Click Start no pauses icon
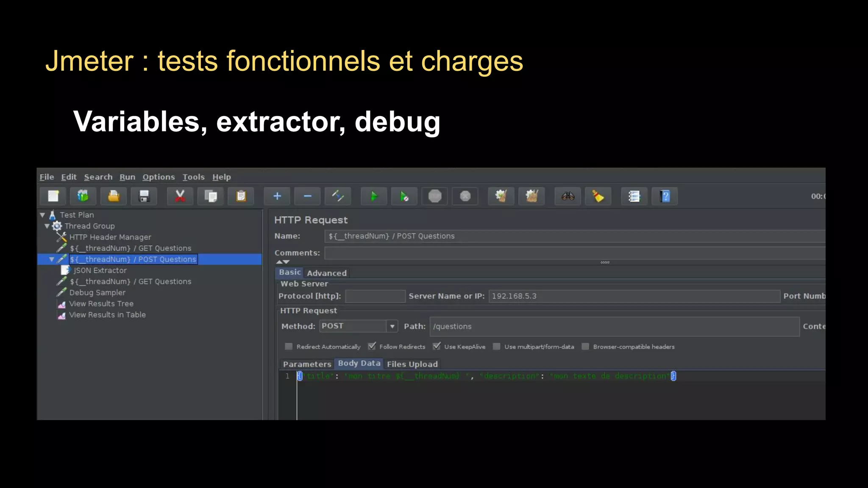The width and height of the screenshot is (868, 488). [404, 196]
